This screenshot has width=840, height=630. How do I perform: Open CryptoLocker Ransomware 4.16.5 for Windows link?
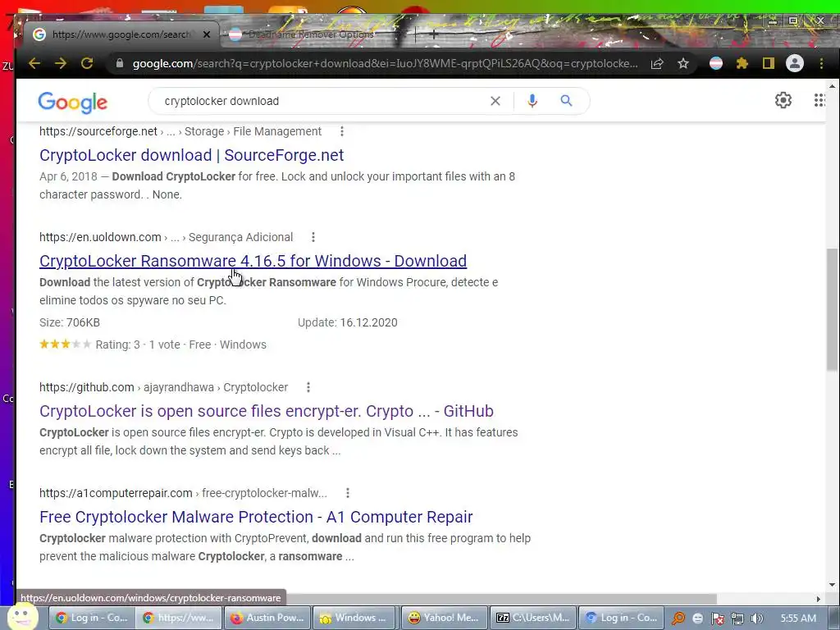pos(253,260)
